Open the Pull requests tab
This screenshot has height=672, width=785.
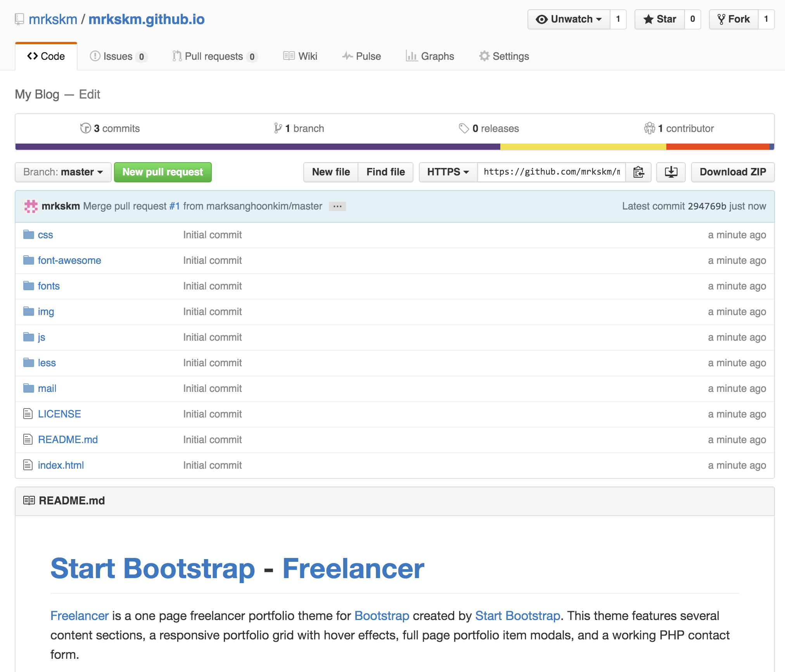pyautogui.click(x=215, y=56)
